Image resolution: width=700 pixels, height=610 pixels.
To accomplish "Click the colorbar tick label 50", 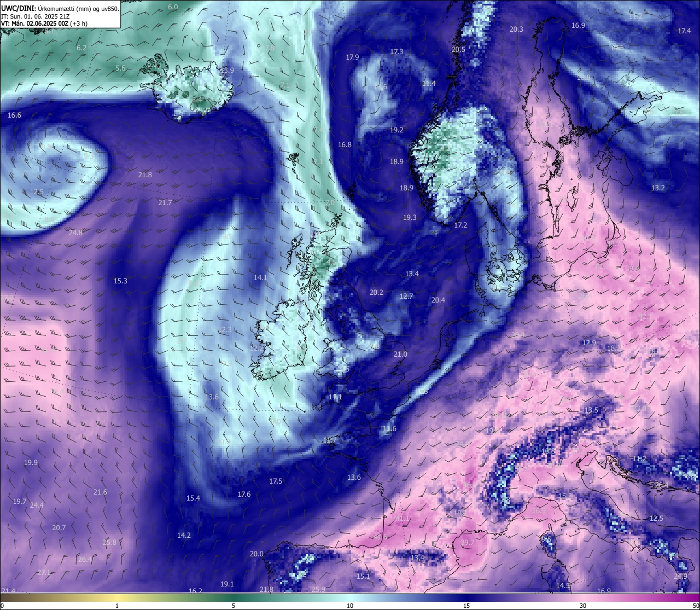I will pyautogui.click(x=695, y=606).
